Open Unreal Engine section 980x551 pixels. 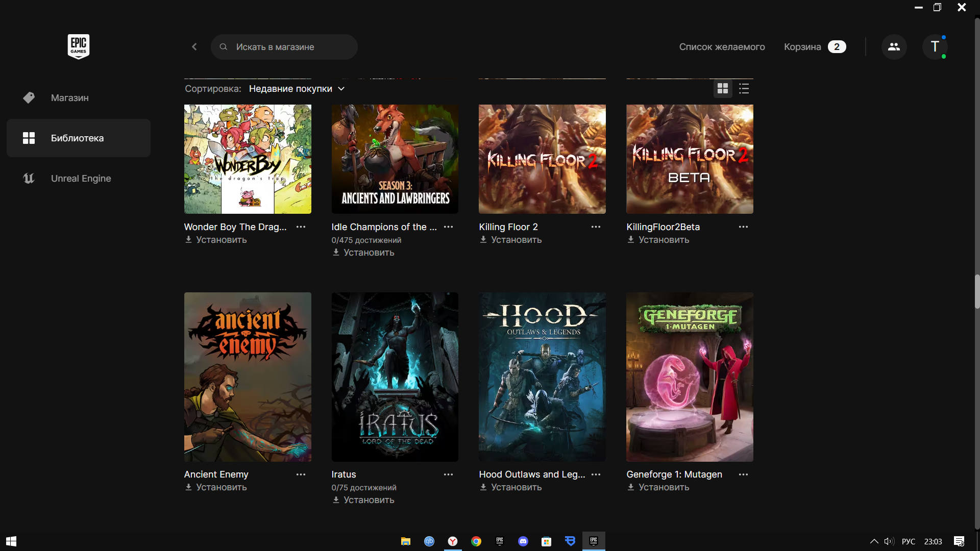(x=79, y=178)
